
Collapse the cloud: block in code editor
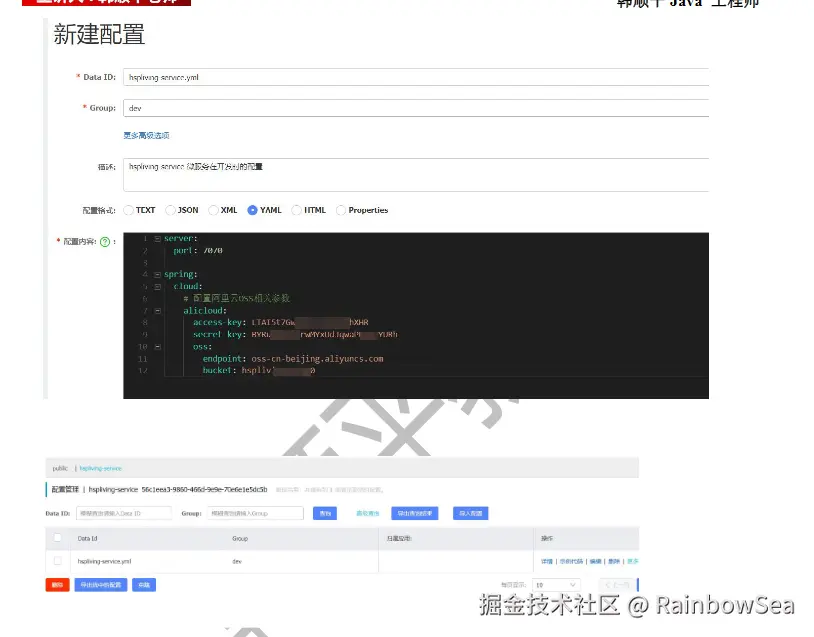(157, 287)
